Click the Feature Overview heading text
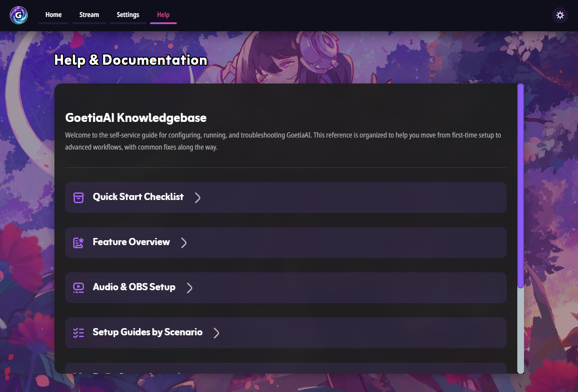578x392 pixels. click(x=131, y=242)
